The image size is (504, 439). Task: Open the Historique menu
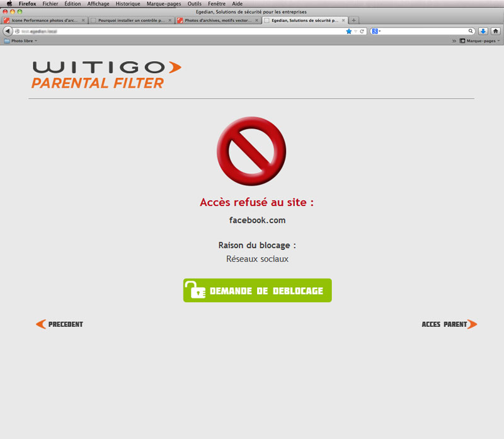(x=128, y=4)
